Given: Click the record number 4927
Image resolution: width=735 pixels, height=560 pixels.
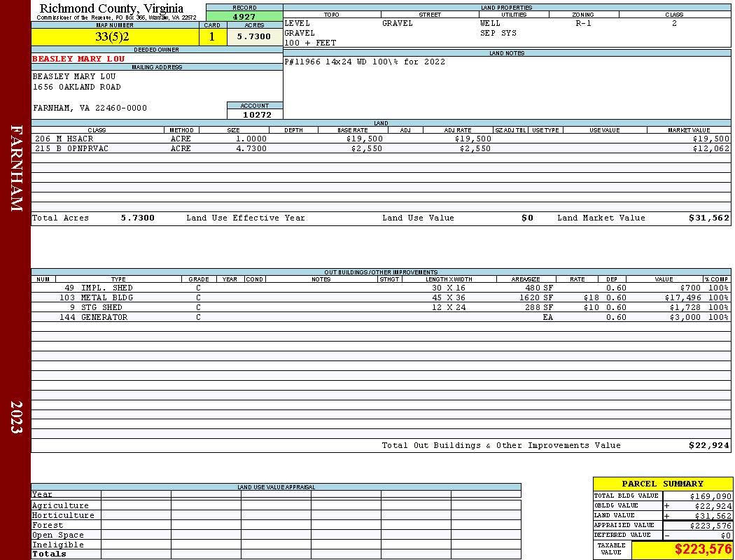Looking at the screenshot, I should tap(244, 16).
